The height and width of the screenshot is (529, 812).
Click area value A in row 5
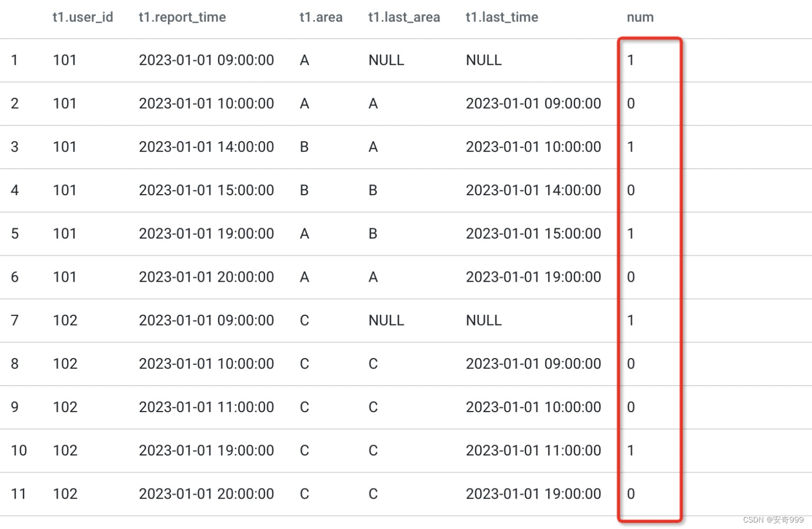point(305,234)
